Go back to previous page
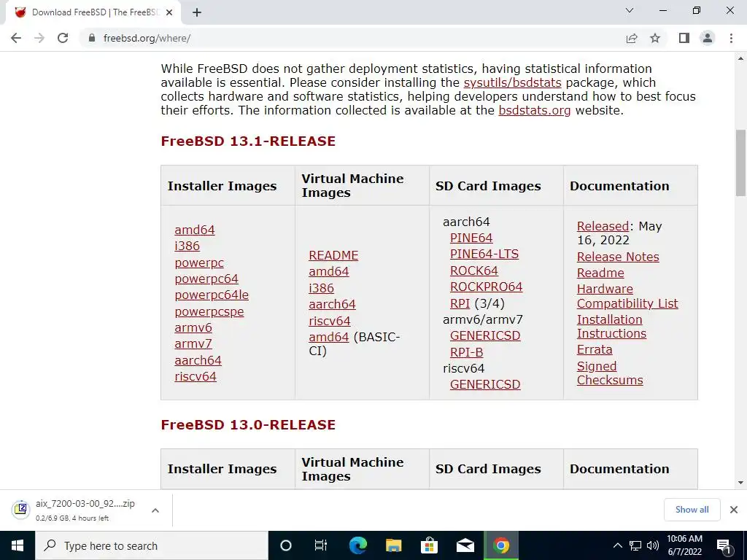 pyautogui.click(x=16, y=38)
